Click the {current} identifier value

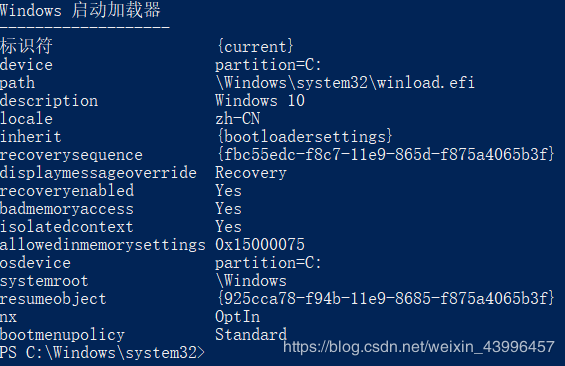click(255, 46)
